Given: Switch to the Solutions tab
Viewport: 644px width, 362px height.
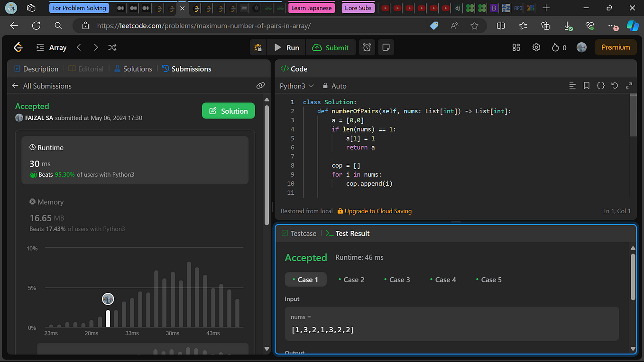Looking at the screenshot, I should [x=133, y=69].
